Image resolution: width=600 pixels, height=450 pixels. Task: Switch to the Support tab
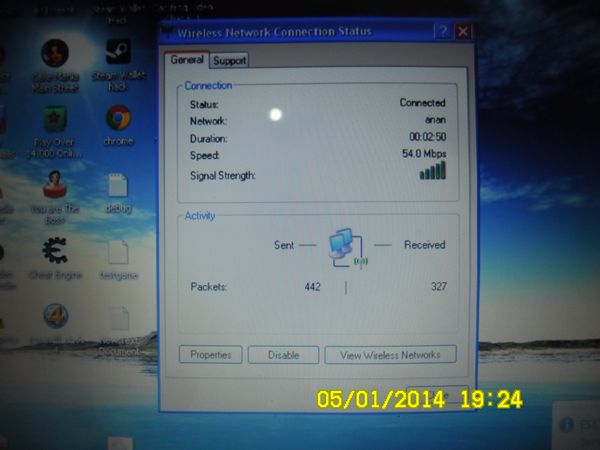pos(229,60)
